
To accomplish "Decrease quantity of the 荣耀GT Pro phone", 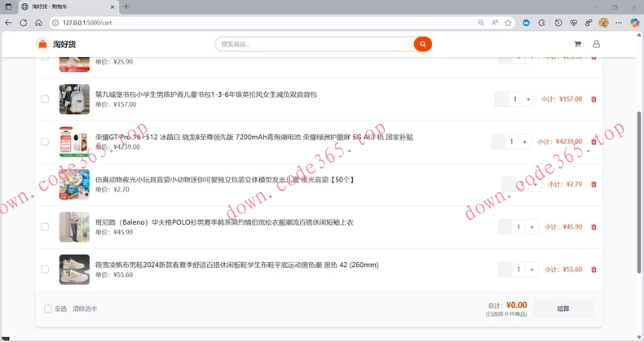I will (498, 142).
